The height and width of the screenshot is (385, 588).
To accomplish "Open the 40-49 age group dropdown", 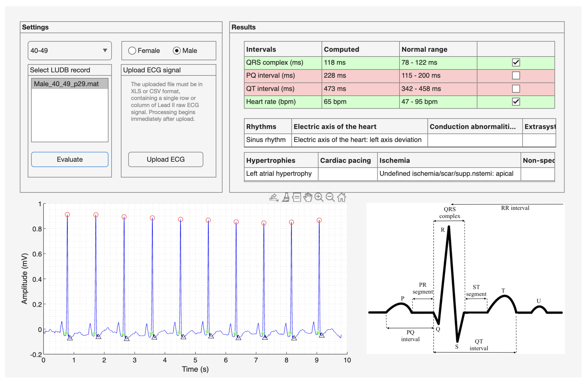I will pyautogui.click(x=70, y=51).
